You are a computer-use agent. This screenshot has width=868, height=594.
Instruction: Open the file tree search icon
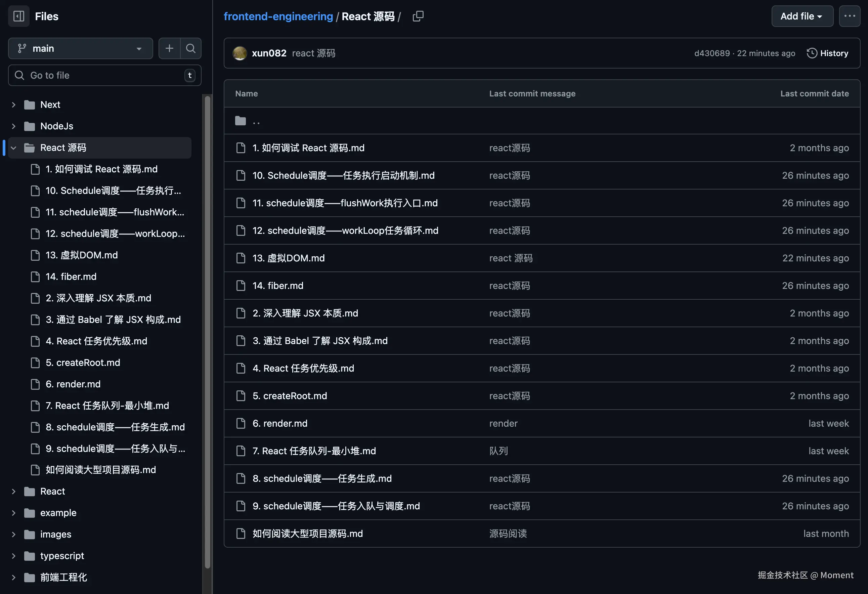click(x=191, y=48)
